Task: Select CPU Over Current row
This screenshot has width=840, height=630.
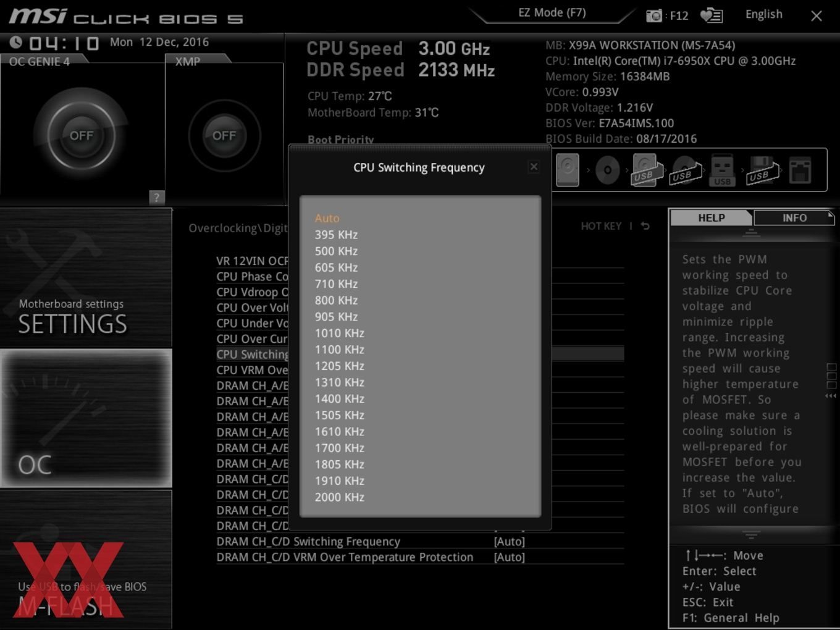Action: tap(252, 338)
